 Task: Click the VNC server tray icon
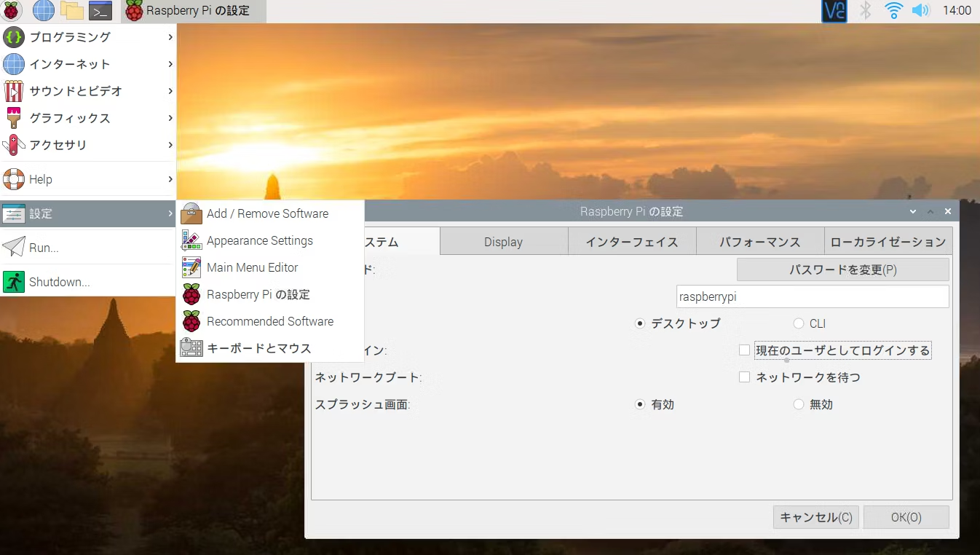[x=834, y=10]
